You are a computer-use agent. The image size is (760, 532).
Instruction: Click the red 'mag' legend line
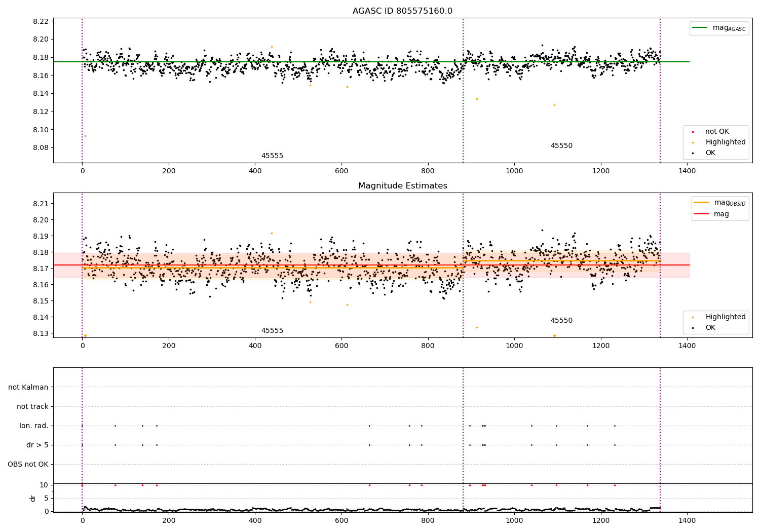(701, 214)
